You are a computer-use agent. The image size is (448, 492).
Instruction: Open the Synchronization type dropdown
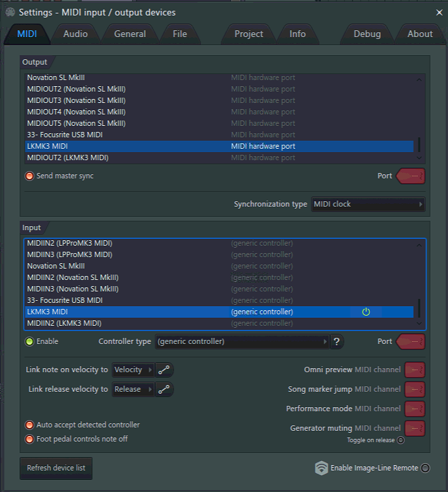tap(368, 204)
